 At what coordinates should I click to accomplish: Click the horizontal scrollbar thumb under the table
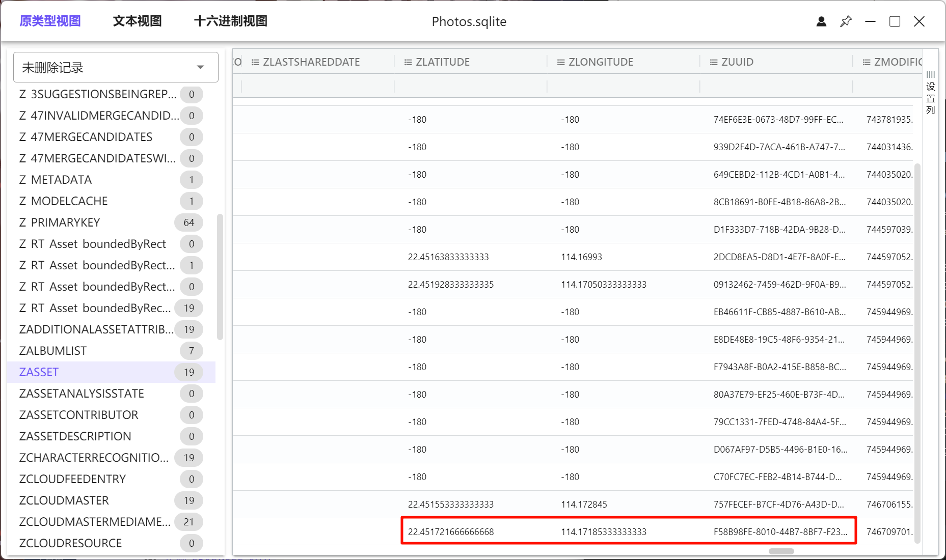781,551
